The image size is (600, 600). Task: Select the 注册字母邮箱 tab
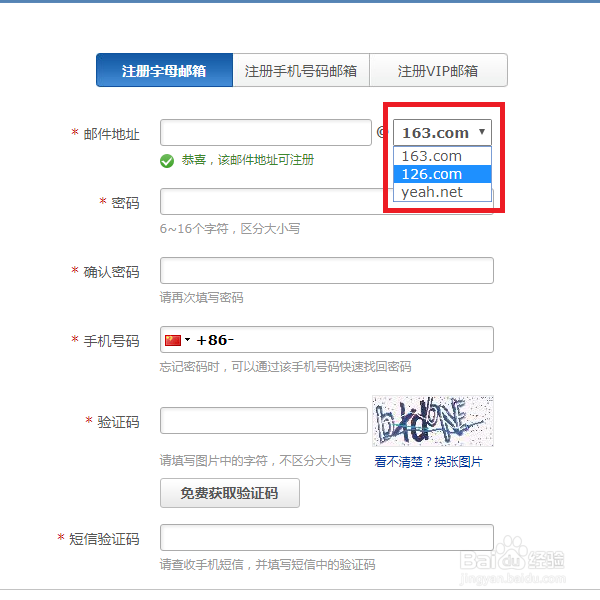pos(165,70)
